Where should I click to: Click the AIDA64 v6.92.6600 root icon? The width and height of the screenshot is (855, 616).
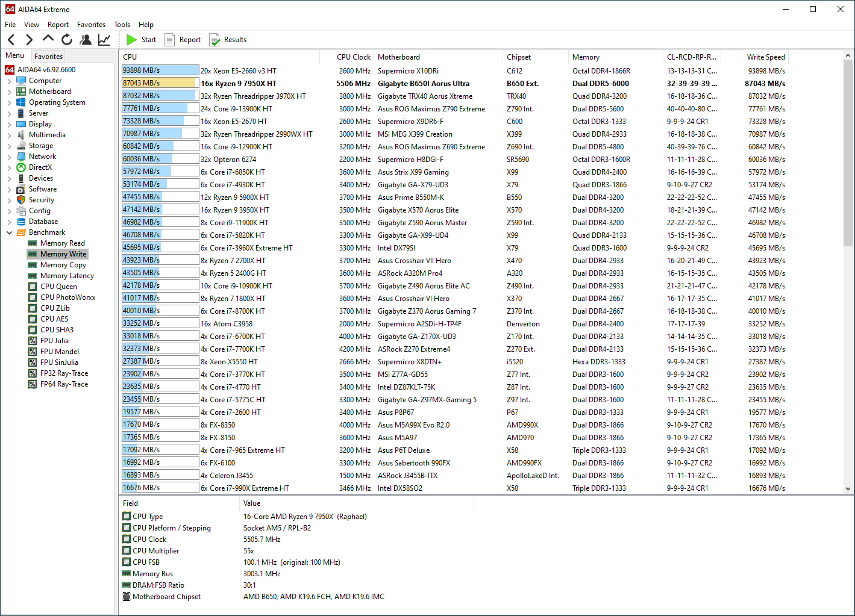tap(10, 70)
